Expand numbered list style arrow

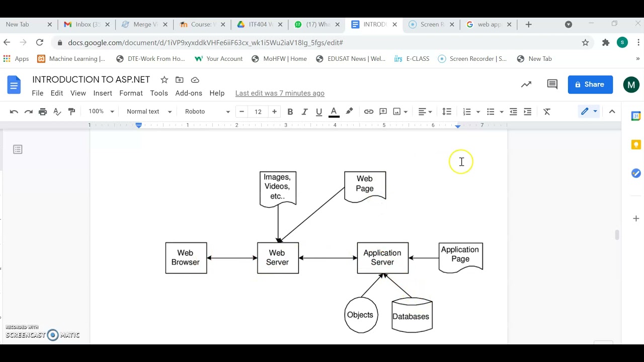[478, 112]
